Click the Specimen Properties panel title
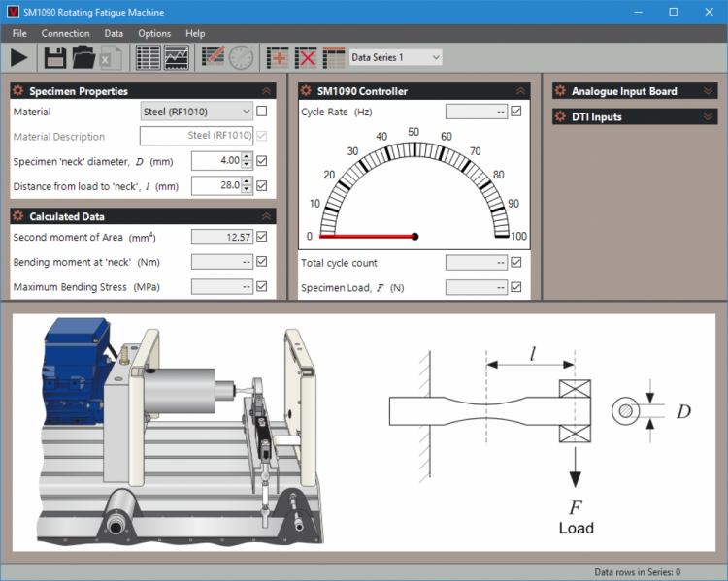Screen dimensions: 728x581 point(79,91)
